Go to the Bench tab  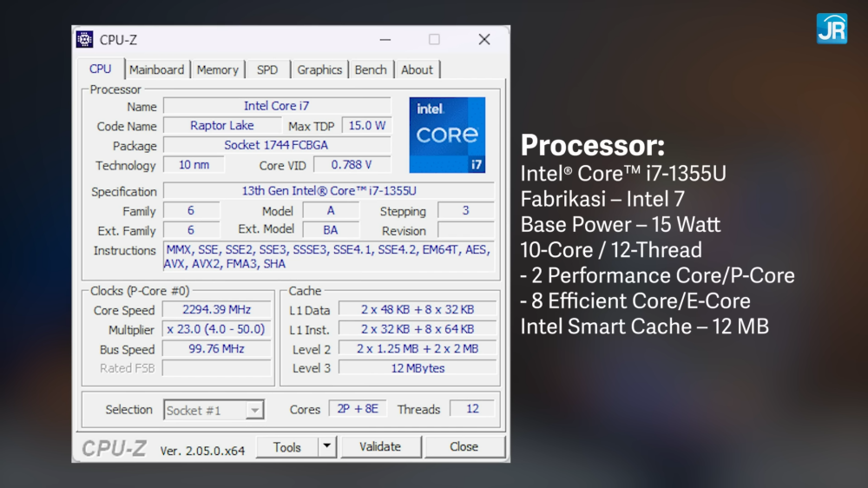click(371, 69)
